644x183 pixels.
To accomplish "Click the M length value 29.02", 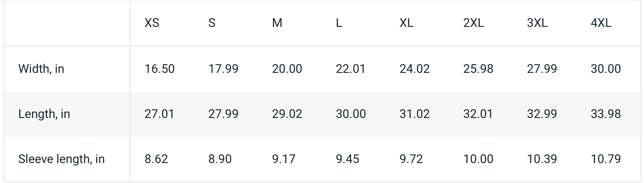I will [287, 114].
